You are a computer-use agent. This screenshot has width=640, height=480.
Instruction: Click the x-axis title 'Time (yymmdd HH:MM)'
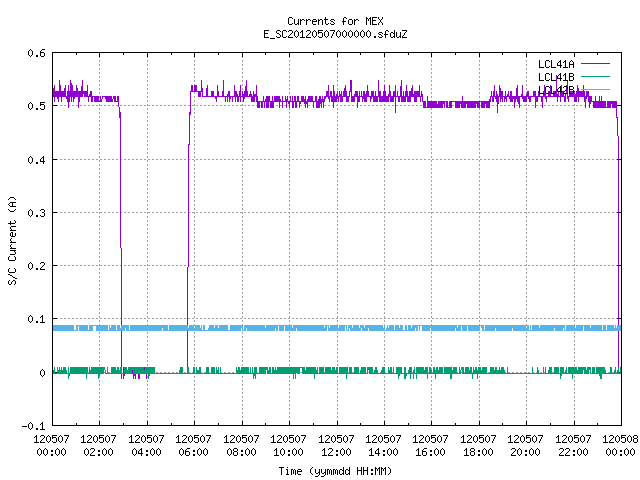pyautogui.click(x=335, y=471)
